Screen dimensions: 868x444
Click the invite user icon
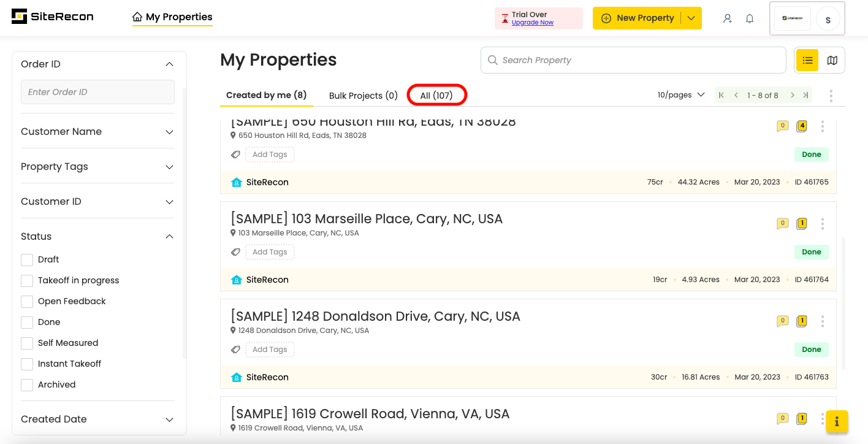pos(728,18)
